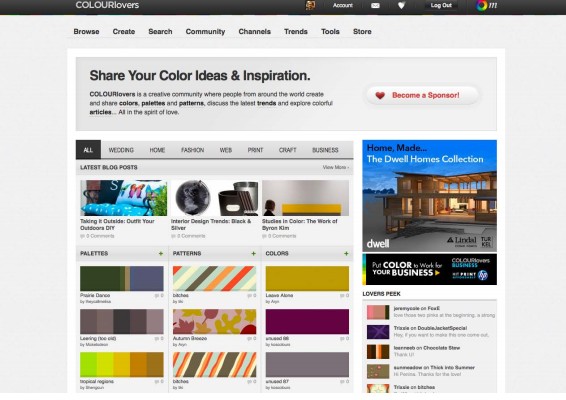Follow the colors link in intro text
Screen dimensions: 566x400
(x=129, y=103)
